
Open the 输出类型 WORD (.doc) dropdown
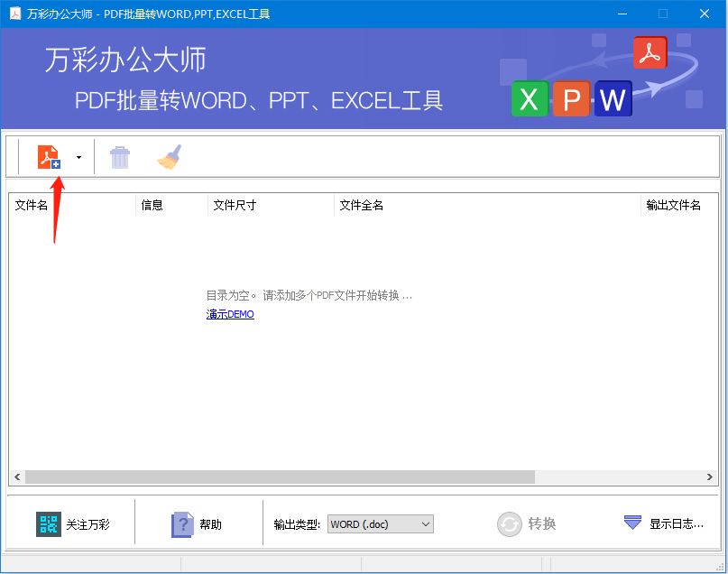pyautogui.click(x=381, y=524)
